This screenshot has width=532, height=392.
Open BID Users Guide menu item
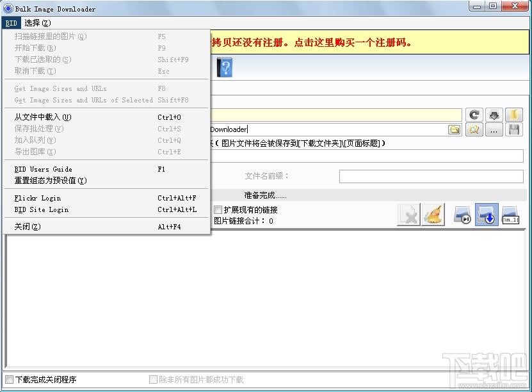[107, 169]
